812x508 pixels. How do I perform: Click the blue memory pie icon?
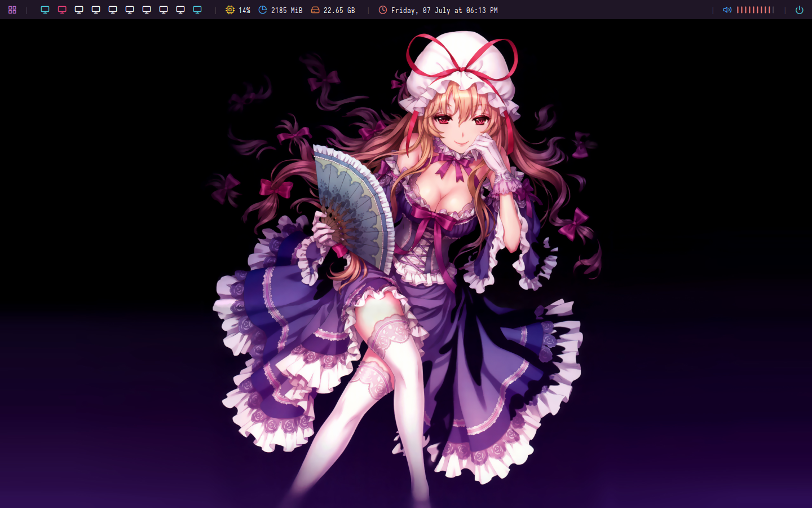[x=263, y=10]
